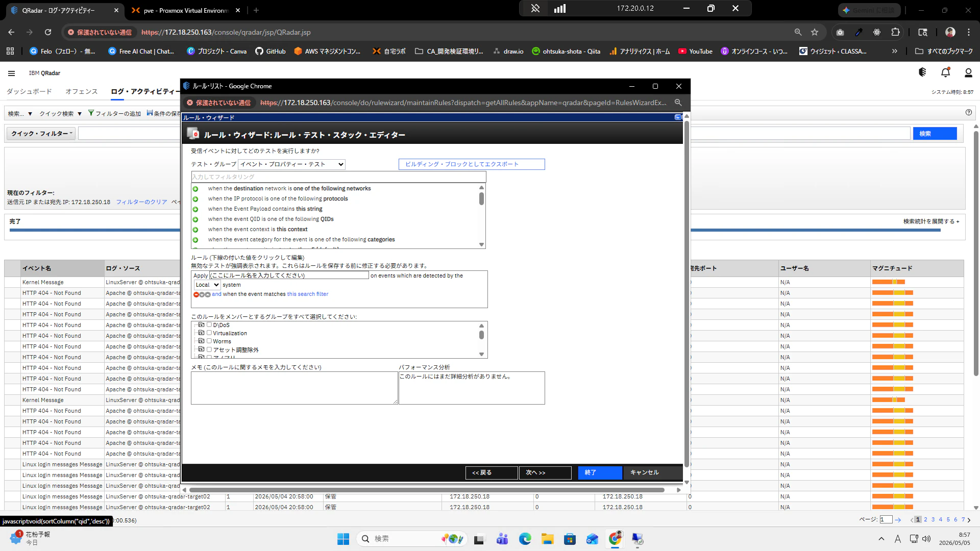The image size is (980, 551).
Task: Open the Chrome apps grid in bookmarks bar
Action: (10, 51)
